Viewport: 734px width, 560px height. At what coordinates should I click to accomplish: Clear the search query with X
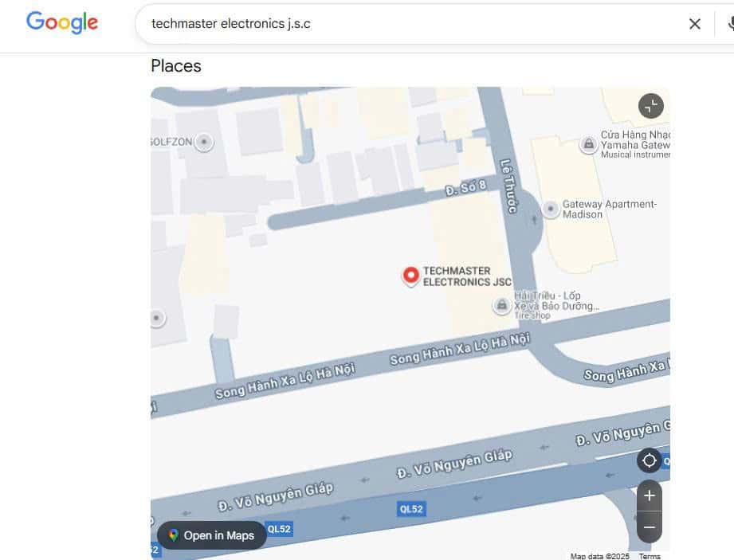695,24
